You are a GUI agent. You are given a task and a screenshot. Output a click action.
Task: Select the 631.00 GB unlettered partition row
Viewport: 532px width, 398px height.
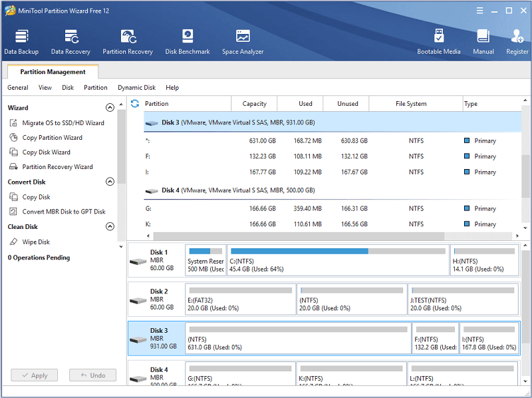pos(332,140)
